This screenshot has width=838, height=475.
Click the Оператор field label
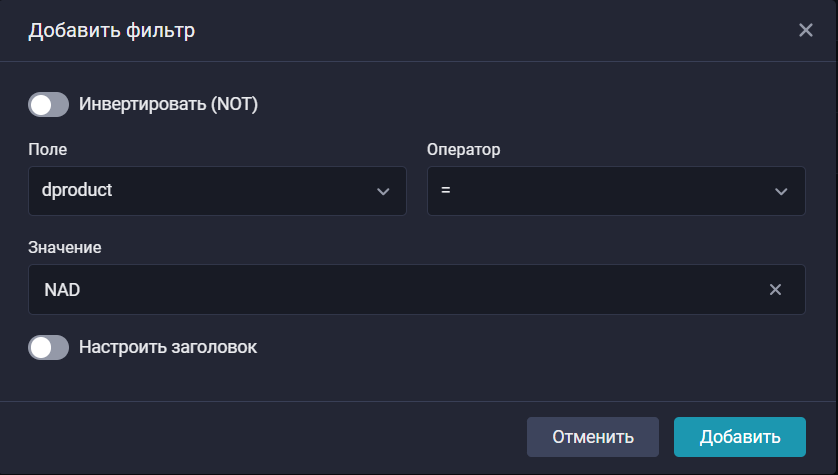(463, 149)
